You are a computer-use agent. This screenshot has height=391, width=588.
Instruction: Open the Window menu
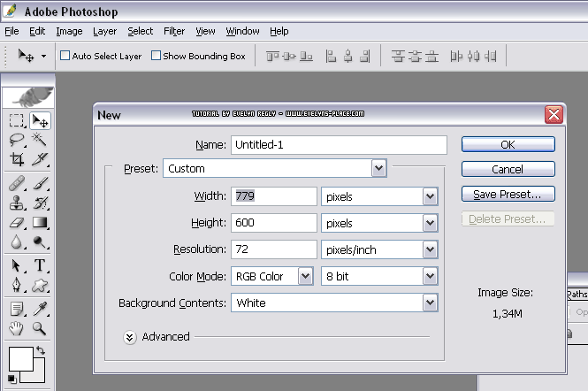(242, 31)
